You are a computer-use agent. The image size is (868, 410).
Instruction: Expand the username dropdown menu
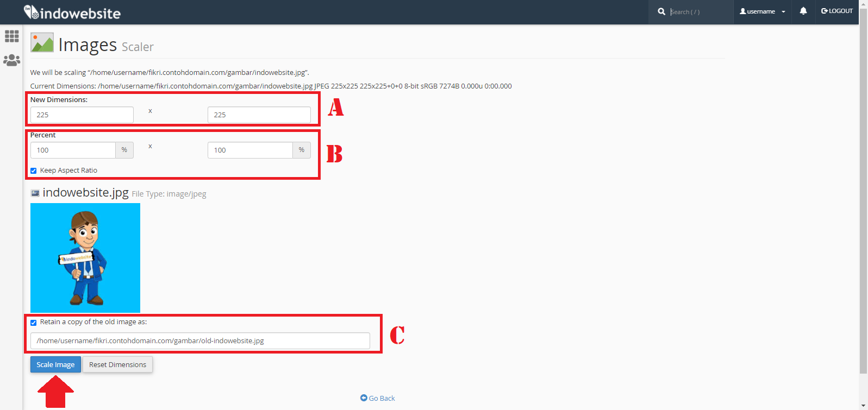point(762,11)
